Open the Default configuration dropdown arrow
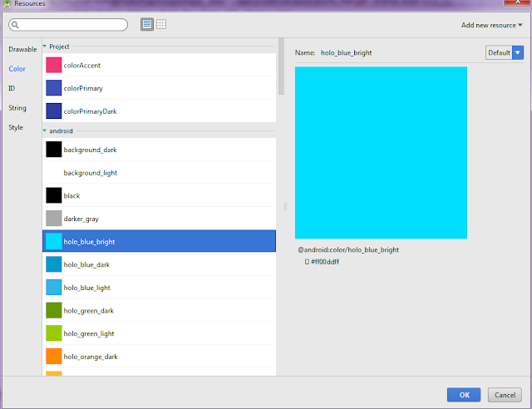 [x=518, y=52]
